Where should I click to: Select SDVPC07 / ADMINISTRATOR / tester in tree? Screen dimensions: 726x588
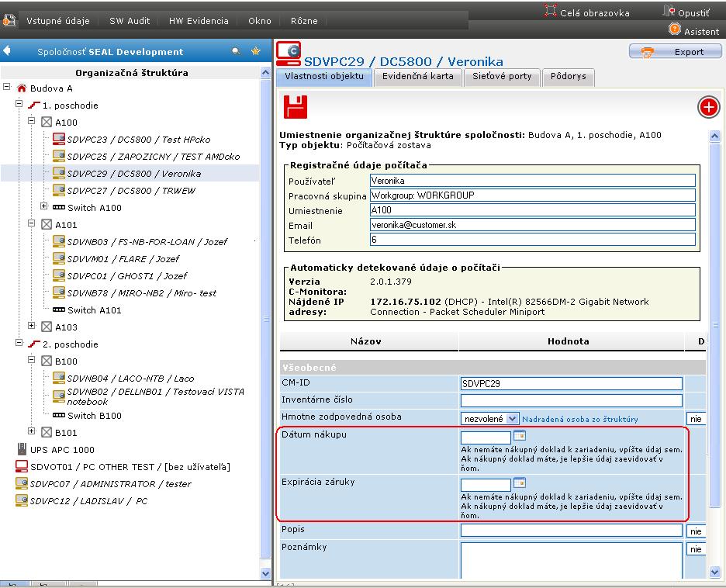click(x=111, y=484)
